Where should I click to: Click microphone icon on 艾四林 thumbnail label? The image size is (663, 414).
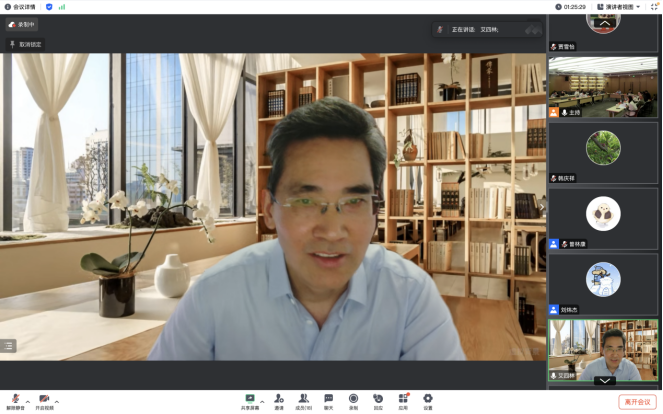553,376
